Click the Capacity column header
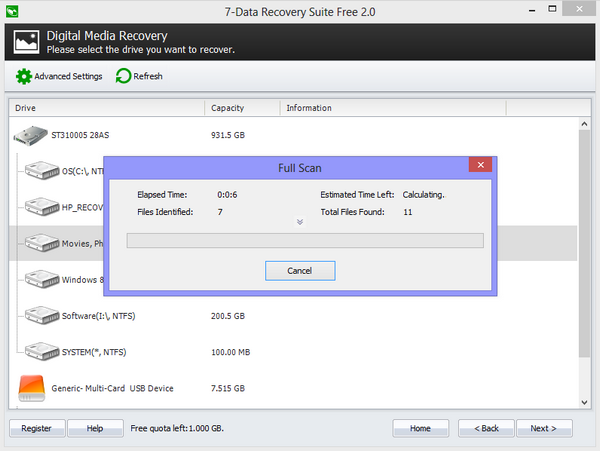The height and width of the screenshot is (451, 600). [x=242, y=108]
